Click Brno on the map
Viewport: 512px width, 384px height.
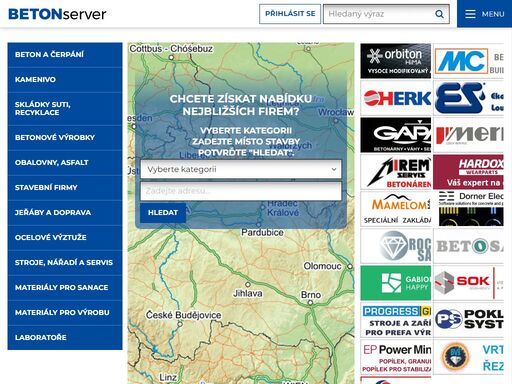311,295
